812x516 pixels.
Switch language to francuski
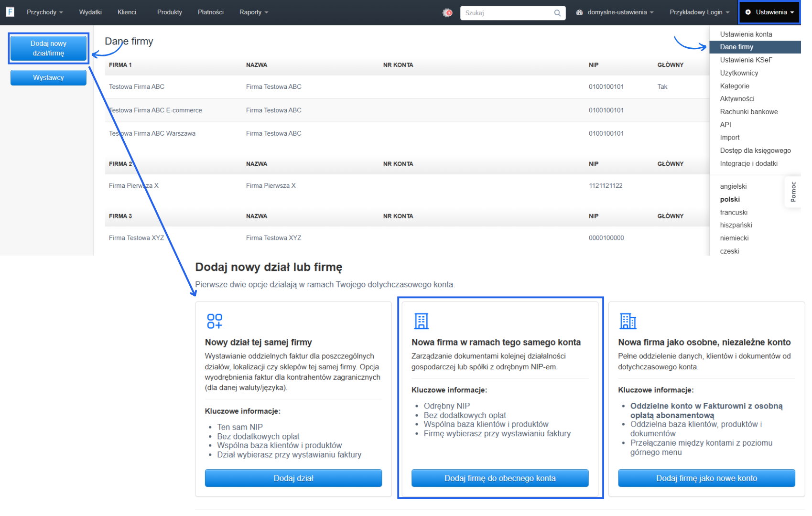[734, 212]
